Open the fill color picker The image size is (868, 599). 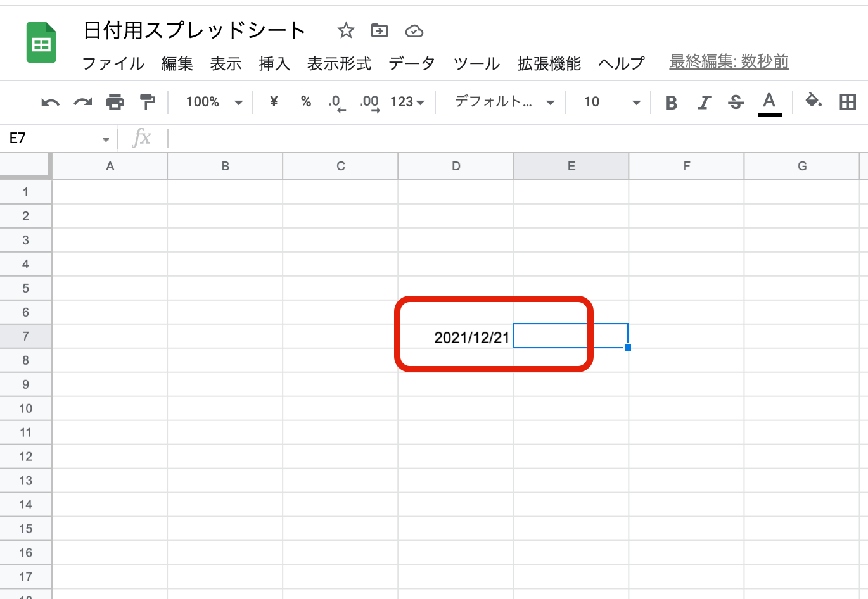814,101
